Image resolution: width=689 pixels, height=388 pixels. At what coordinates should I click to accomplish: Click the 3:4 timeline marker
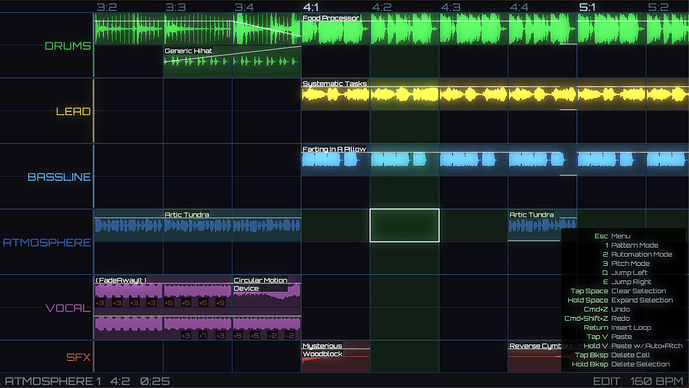[244, 7]
